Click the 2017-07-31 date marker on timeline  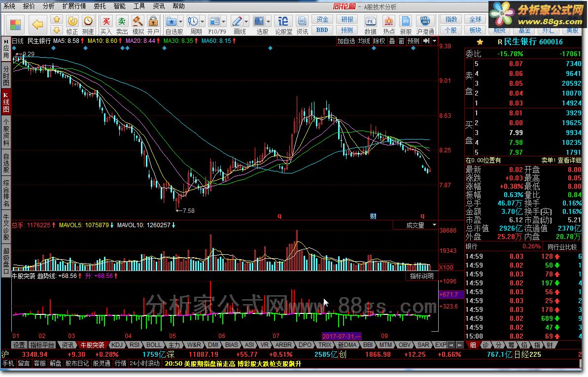pyautogui.click(x=342, y=336)
